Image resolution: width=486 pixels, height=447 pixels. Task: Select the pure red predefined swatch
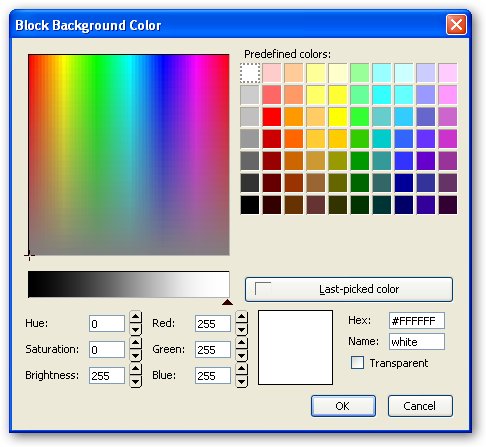[272, 117]
